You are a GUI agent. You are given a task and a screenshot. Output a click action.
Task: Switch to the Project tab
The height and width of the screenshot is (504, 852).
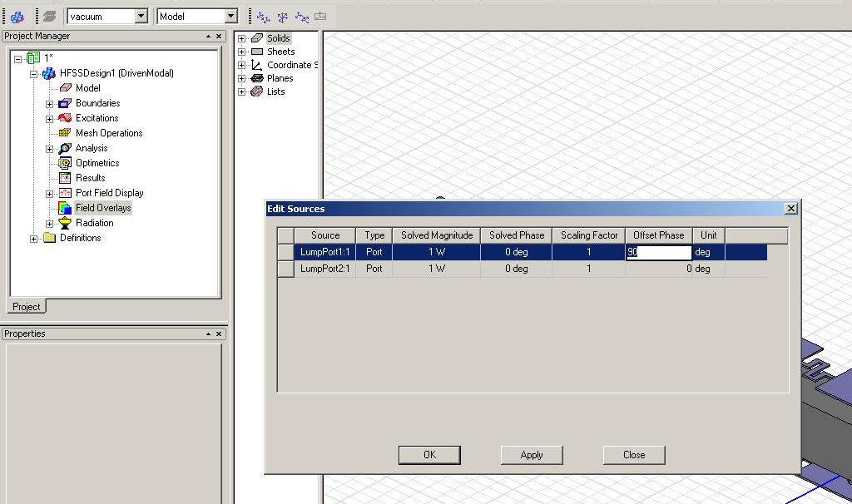pos(26,306)
